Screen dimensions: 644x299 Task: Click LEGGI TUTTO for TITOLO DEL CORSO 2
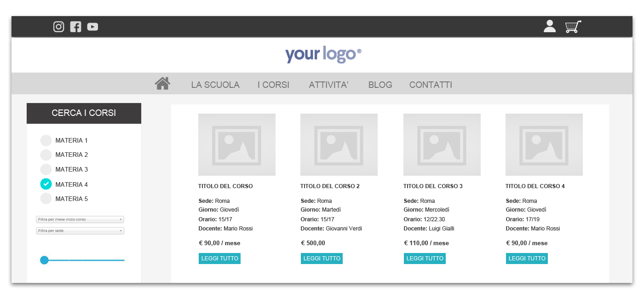click(x=322, y=259)
